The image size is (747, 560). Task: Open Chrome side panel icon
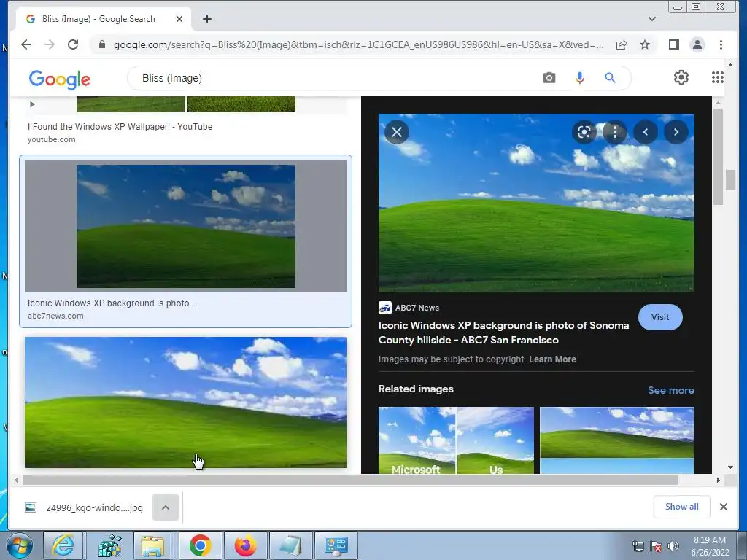[x=673, y=44]
